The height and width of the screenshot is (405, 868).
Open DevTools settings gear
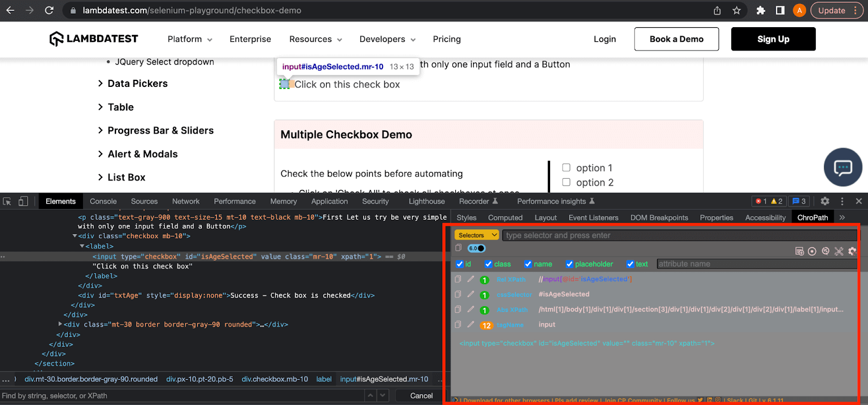point(825,201)
